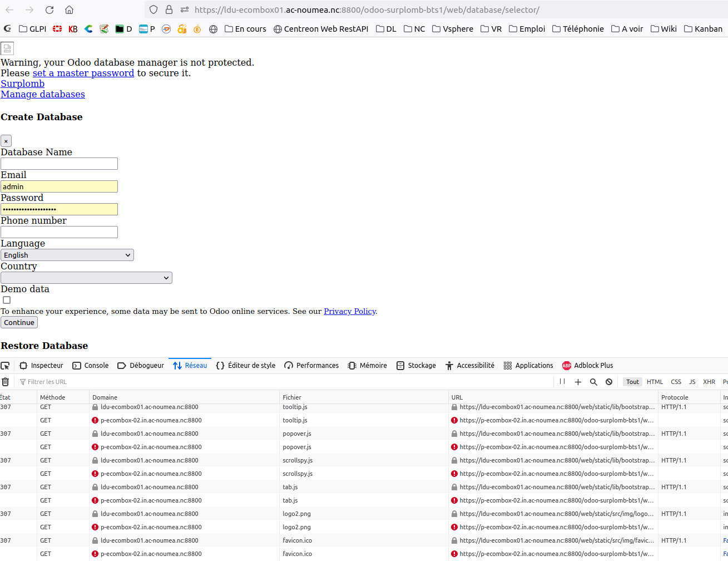Click the tracking protection shield icon

coord(153,10)
